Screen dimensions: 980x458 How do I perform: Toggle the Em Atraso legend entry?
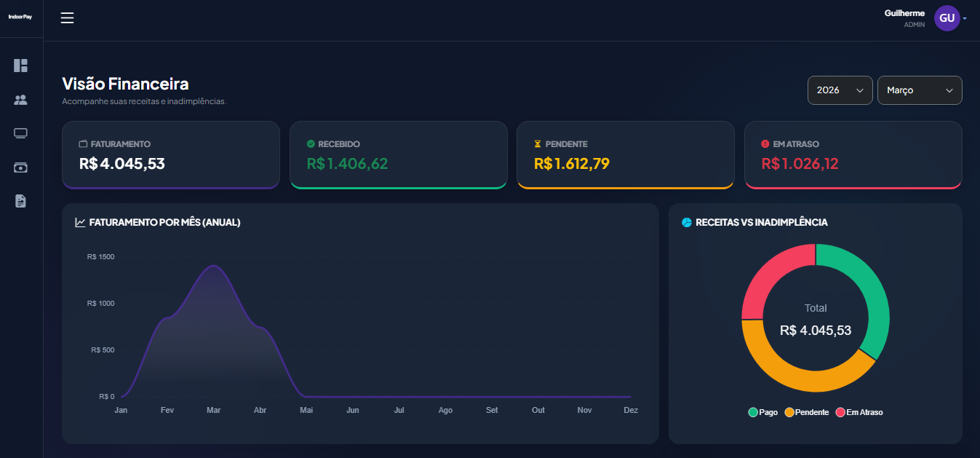click(860, 412)
